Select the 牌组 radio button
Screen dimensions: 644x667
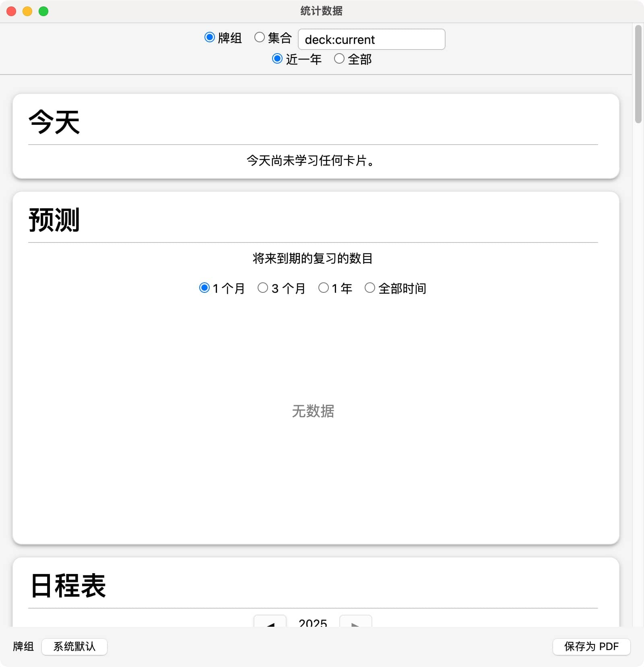(210, 37)
